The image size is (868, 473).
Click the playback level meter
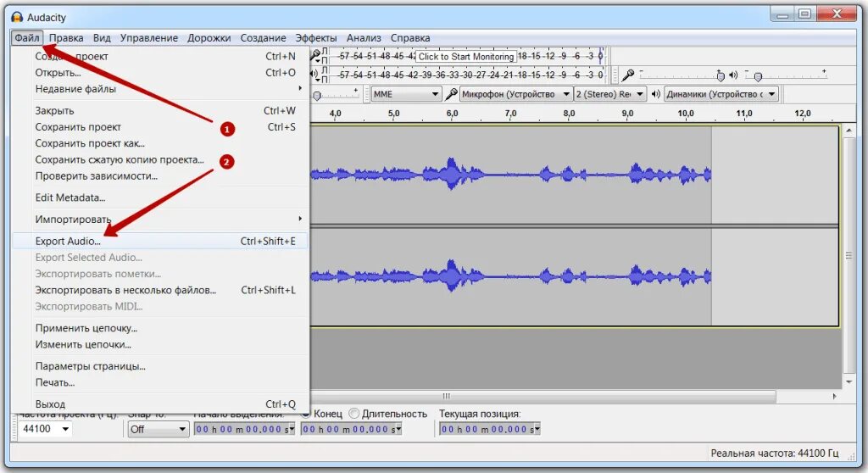[468, 75]
